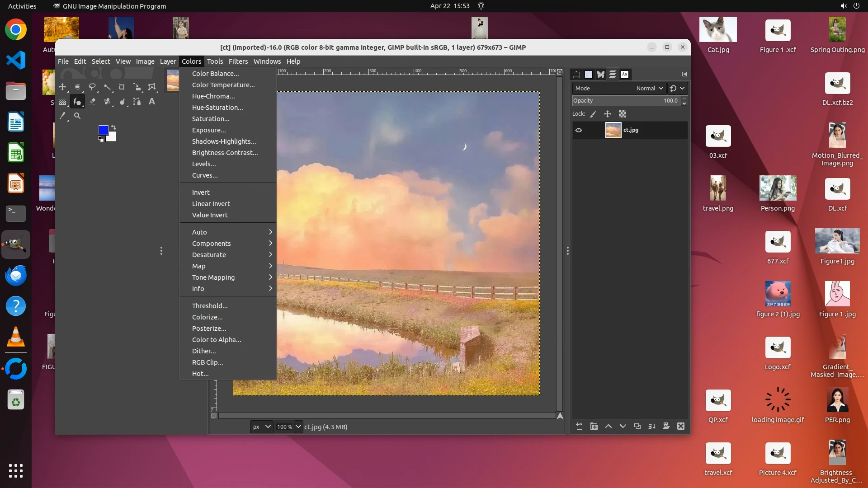This screenshot has width=868, height=488.
Task: Toggle lock alpha channel checkerboard icon
Action: (623, 114)
